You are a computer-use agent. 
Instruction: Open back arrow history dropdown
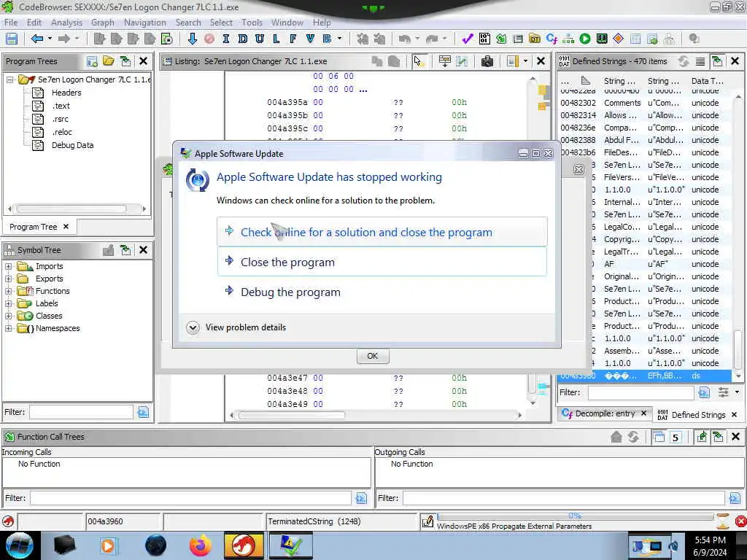click(x=50, y=39)
